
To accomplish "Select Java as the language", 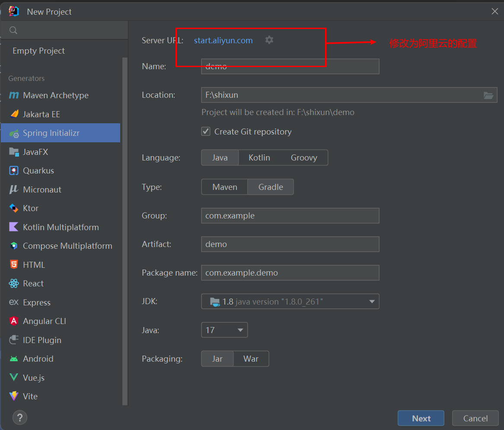I will (x=220, y=157).
